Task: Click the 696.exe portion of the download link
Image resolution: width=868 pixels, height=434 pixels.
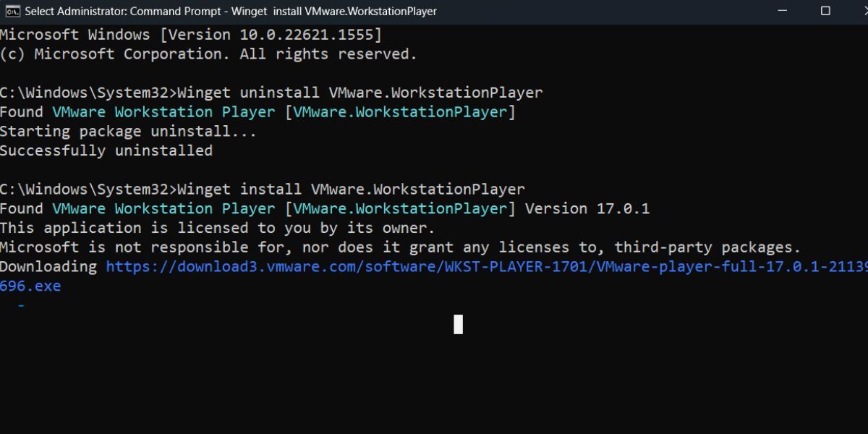Action: [30, 286]
